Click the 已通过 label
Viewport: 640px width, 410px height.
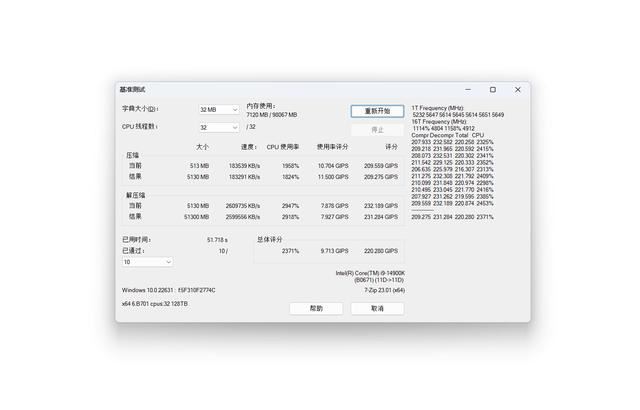[133, 251]
